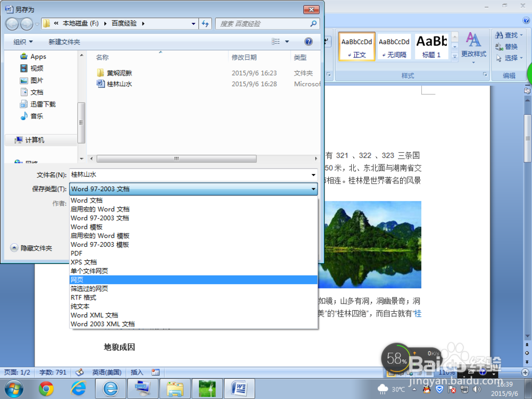Collapse the 保存类型 combo box
This screenshot has width=532, height=399.
(x=313, y=189)
